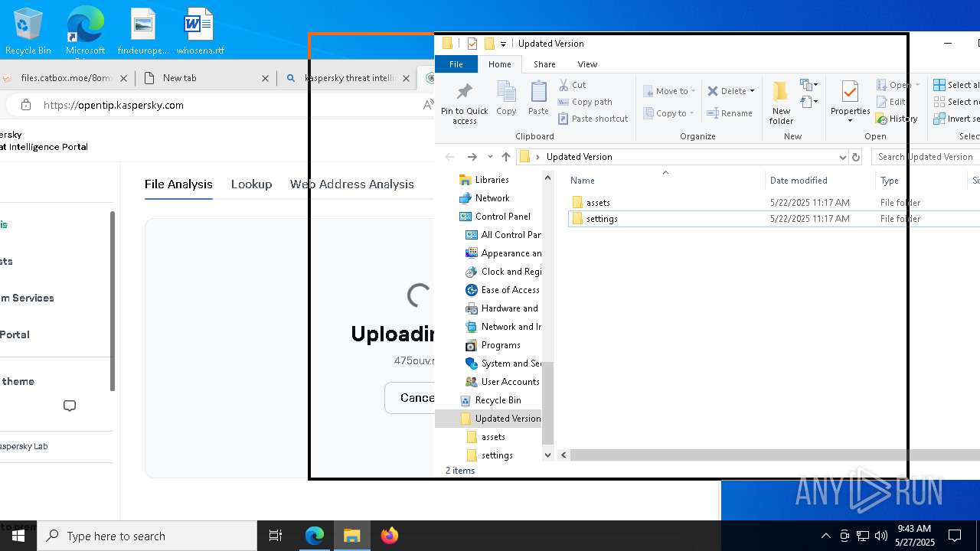This screenshot has height=551, width=980.
Task: Click the taskbar search box
Action: pyautogui.click(x=147, y=536)
